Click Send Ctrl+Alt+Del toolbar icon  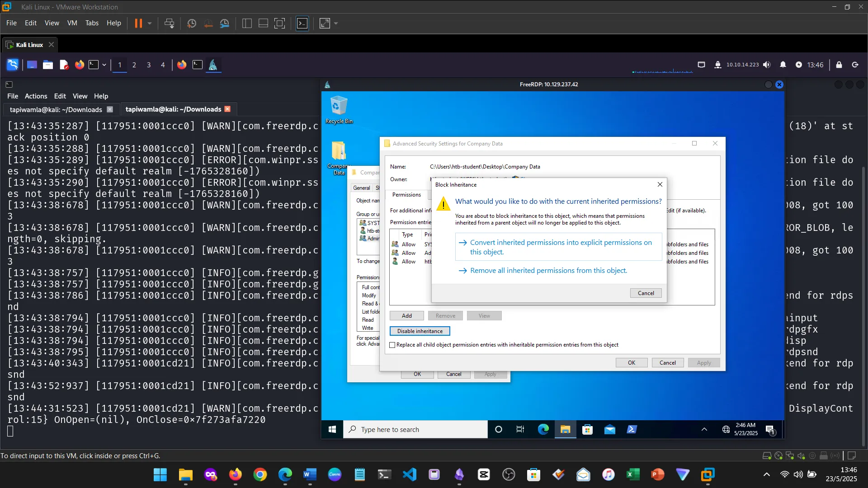click(169, 23)
